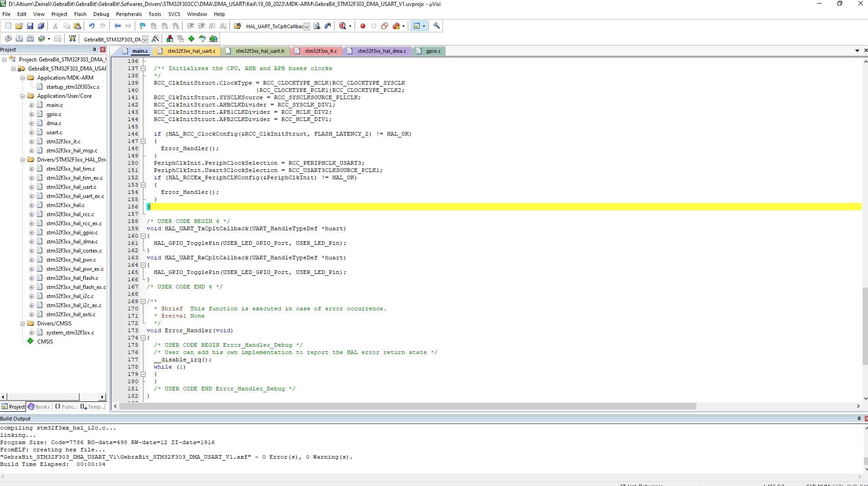868x486 pixels.
Task: Open the Debug menu
Action: point(101,14)
